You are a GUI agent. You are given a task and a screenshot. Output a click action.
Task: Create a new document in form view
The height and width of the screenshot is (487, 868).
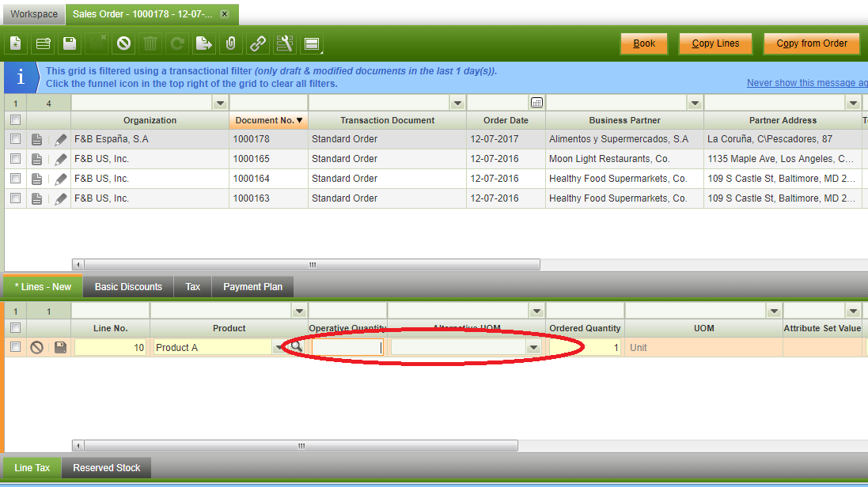pyautogui.click(x=15, y=43)
